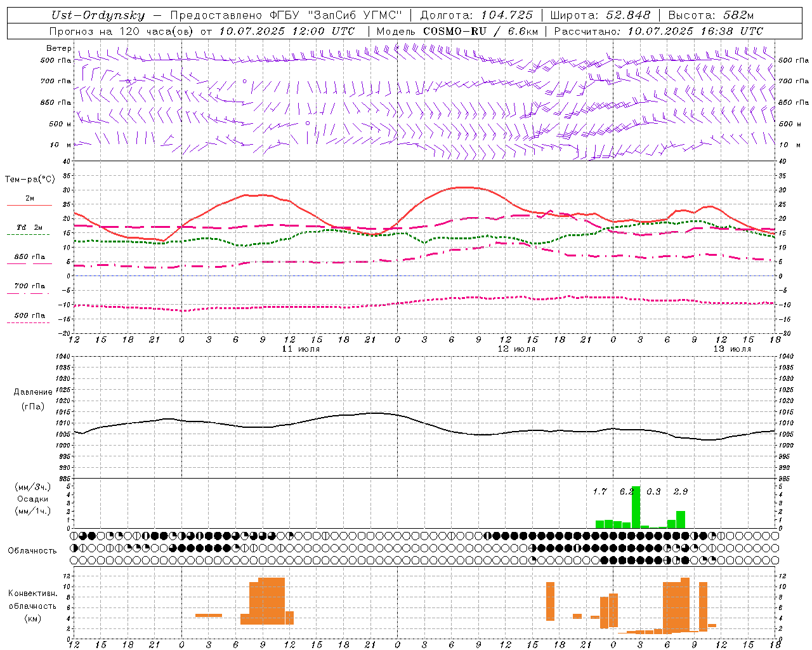The image size is (812, 650).
Task: Click the "Конвективн." convective cloud label
Action: (33, 594)
